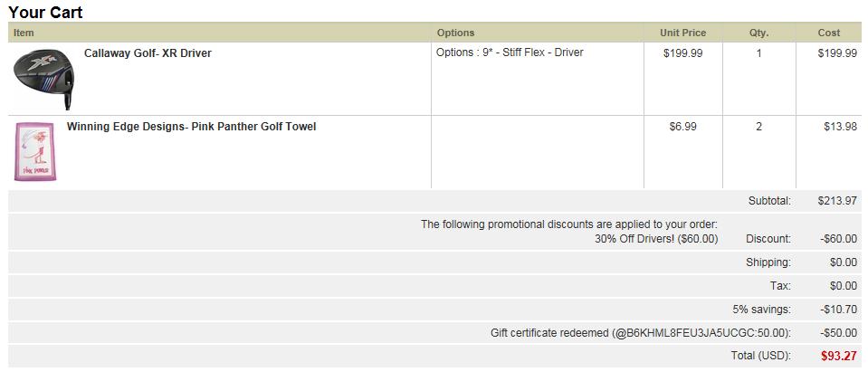The width and height of the screenshot is (868, 372).
Task: Click the Item column header
Action: (24, 33)
